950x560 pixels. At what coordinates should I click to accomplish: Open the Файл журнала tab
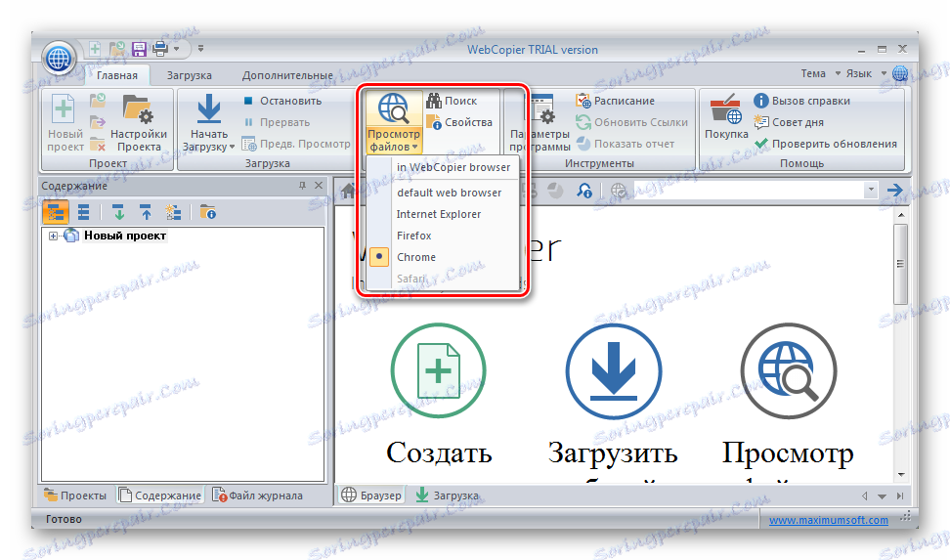point(257,495)
